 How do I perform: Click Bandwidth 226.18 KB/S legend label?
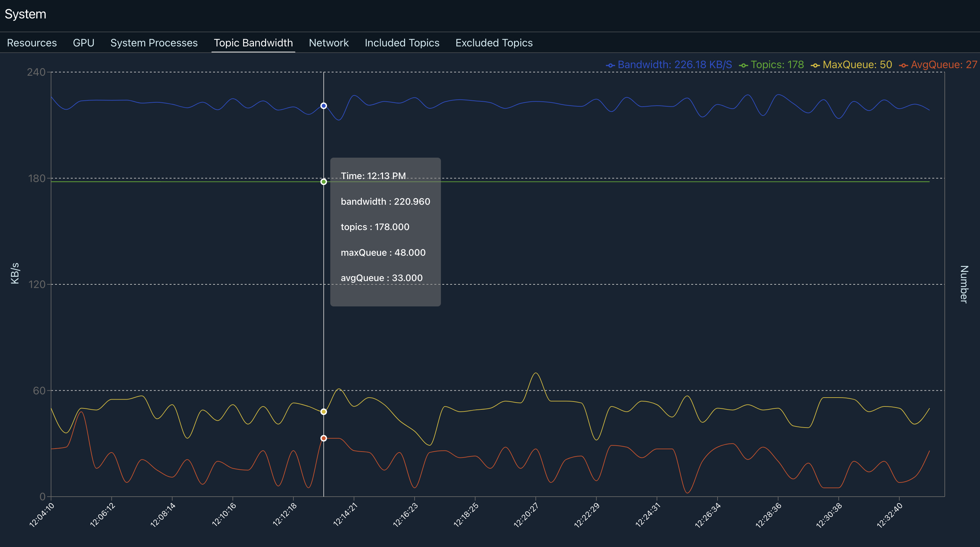(674, 65)
